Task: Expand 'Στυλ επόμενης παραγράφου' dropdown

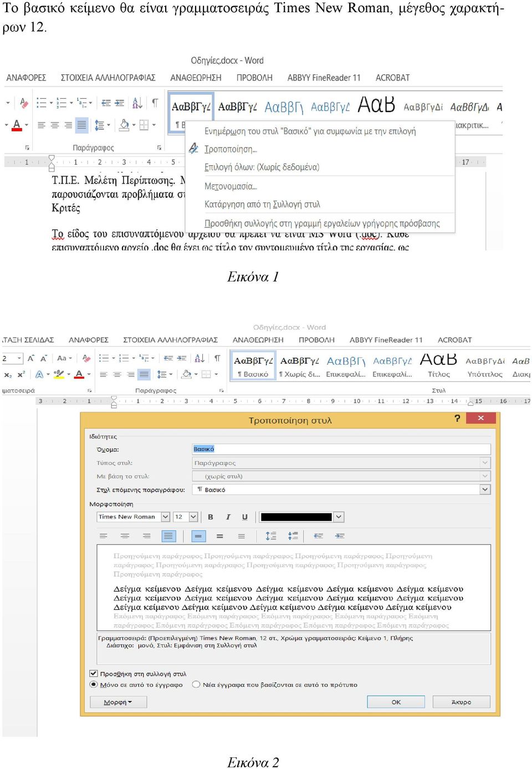Action: [x=485, y=490]
